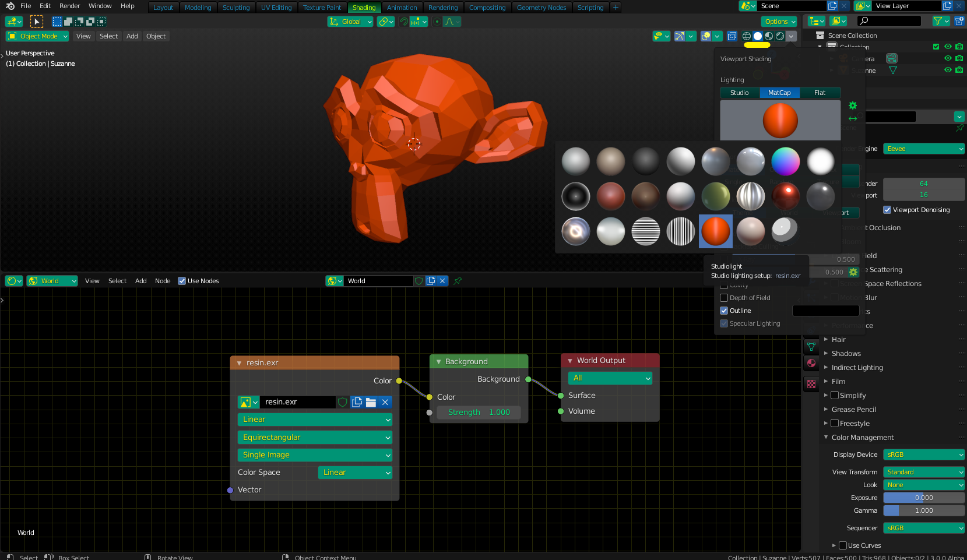
Task: Open the File menu
Action: point(26,6)
